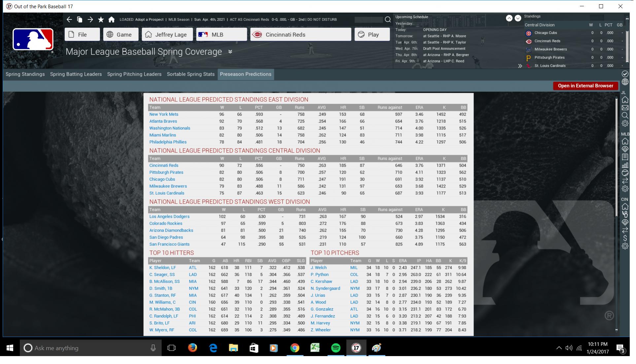This screenshot has width=636, height=364.
Task: Switch to Spring Batting Leaders tab
Action: tap(76, 74)
